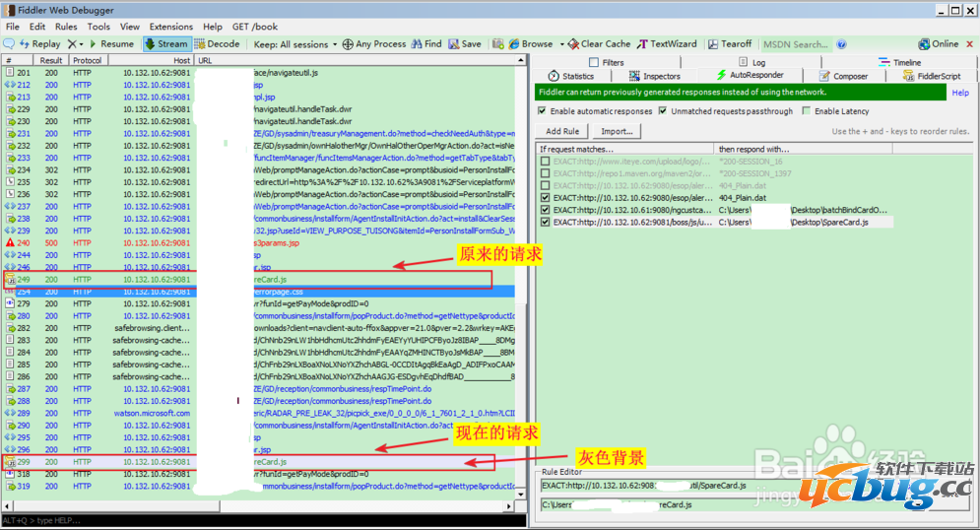
Task: Click the Tearoff toolbar icon
Action: (713, 43)
